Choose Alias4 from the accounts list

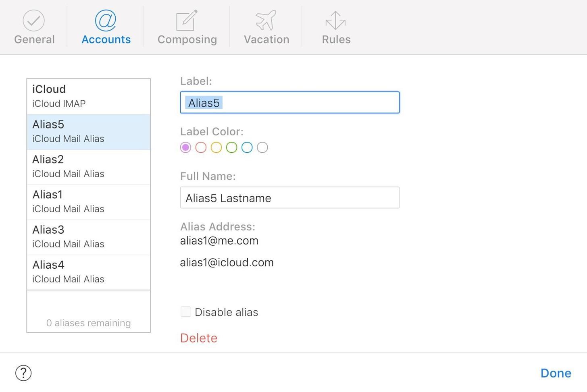click(88, 272)
